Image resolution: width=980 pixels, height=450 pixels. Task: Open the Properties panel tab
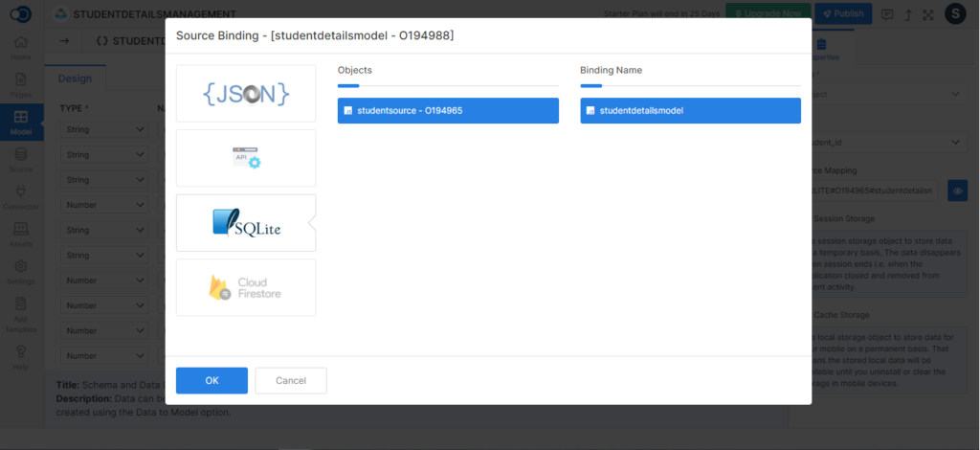pos(822,50)
